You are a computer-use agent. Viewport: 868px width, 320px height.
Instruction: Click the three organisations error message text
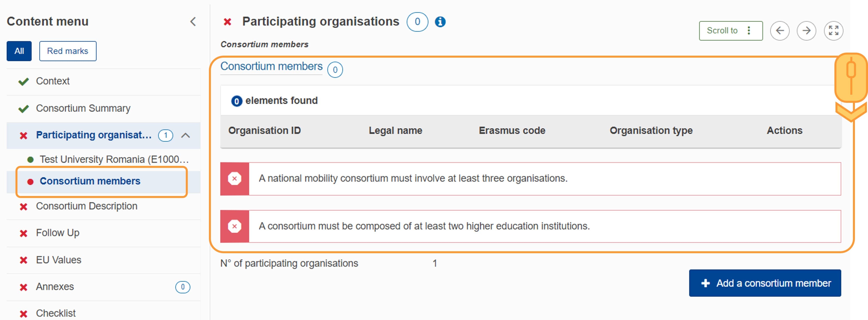click(x=413, y=178)
